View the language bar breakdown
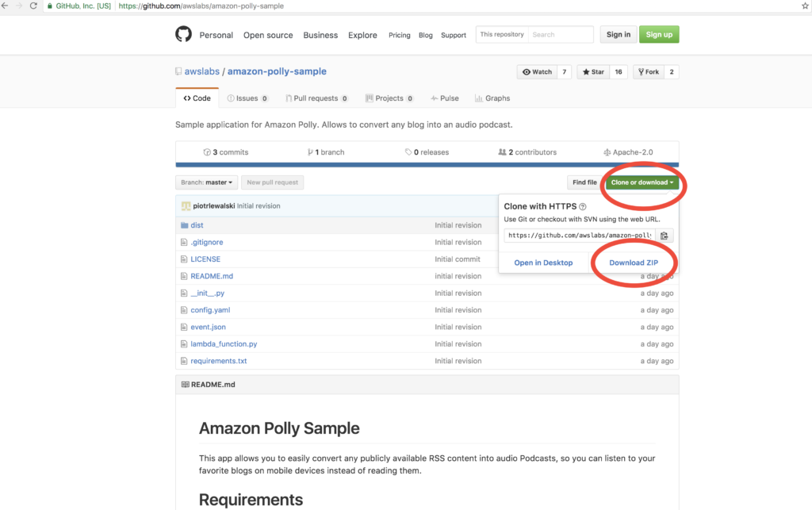The image size is (812, 510). click(427, 165)
